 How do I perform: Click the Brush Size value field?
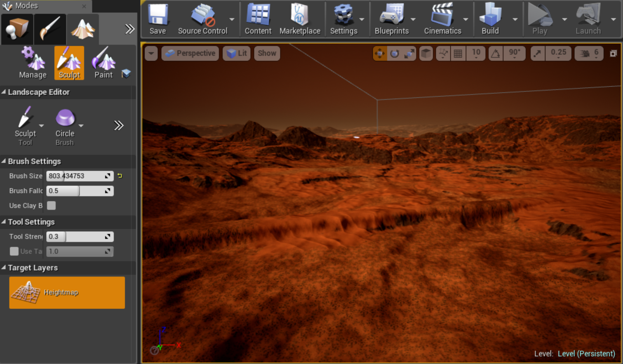point(80,176)
